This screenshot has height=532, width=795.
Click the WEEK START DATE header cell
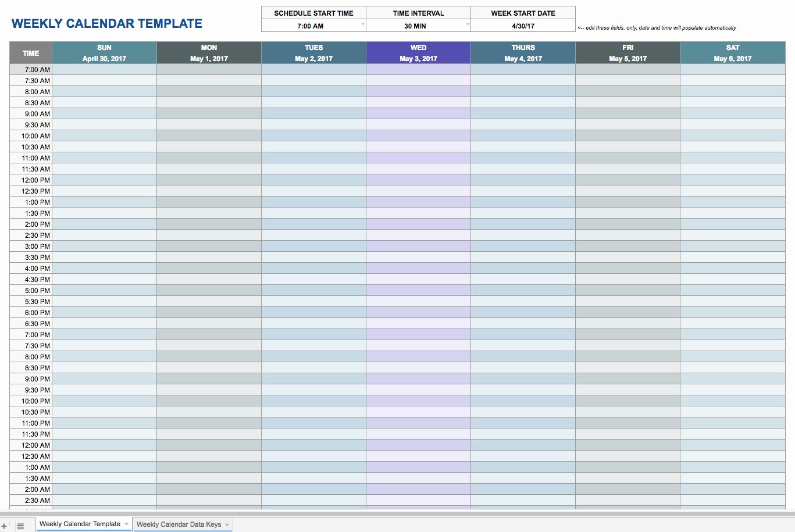click(523, 13)
